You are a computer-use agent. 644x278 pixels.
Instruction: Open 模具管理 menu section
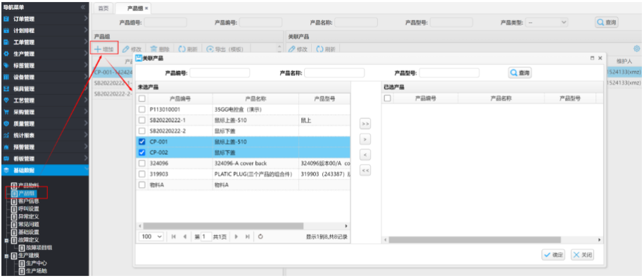tap(44, 89)
